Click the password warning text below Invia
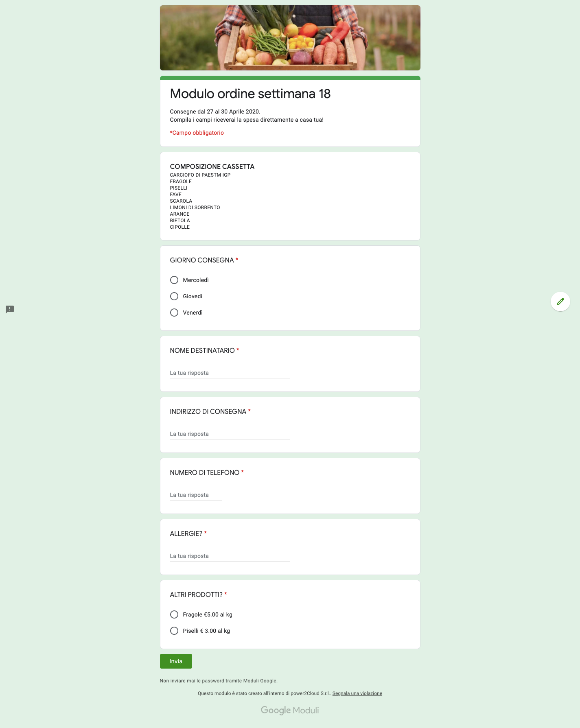The height and width of the screenshot is (728, 580). (x=219, y=681)
